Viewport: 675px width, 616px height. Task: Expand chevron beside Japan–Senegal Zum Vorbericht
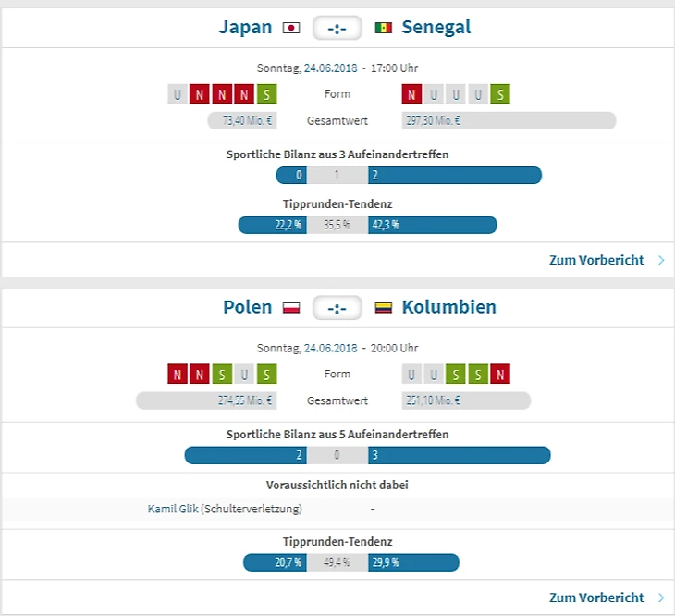[661, 261]
